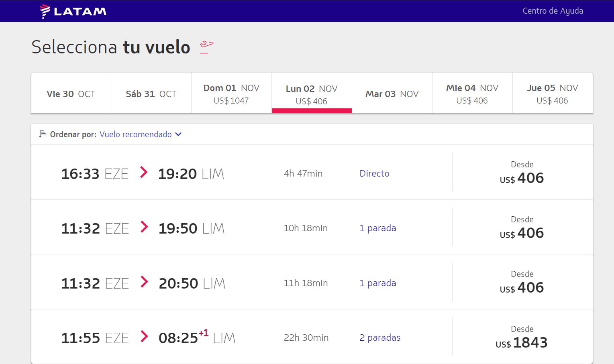Click the red arrow of the 16:33 flight

[x=144, y=172]
